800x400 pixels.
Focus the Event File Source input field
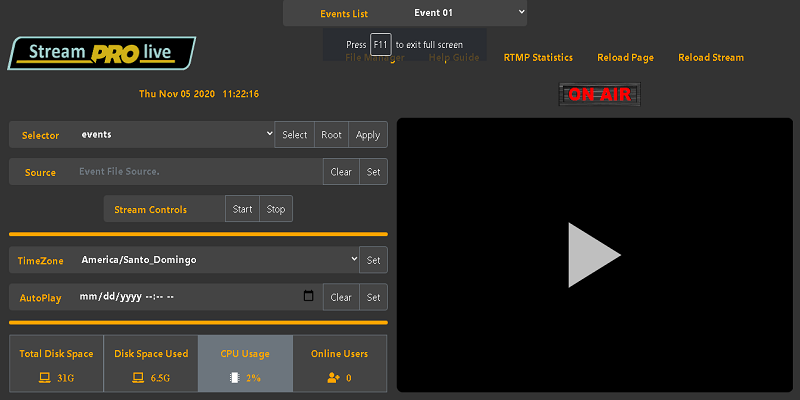(x=197, y=172)
